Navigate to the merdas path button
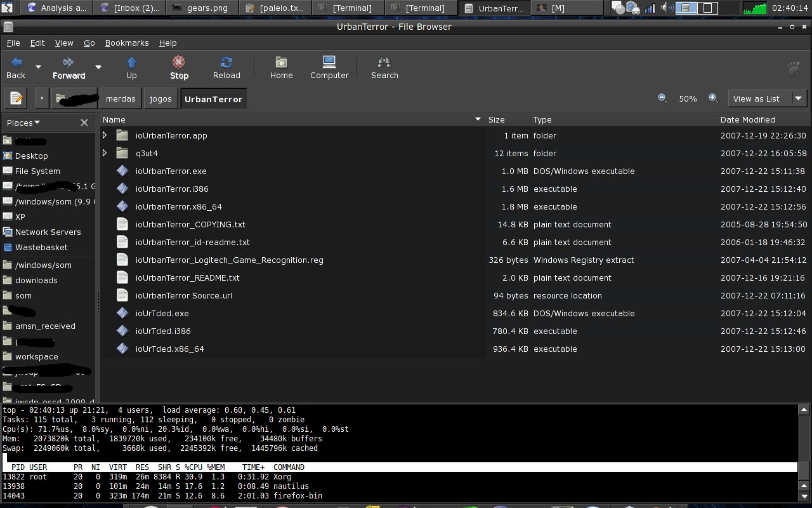The width and height of the screenshot is (812, 508). (x=121, y=99)
